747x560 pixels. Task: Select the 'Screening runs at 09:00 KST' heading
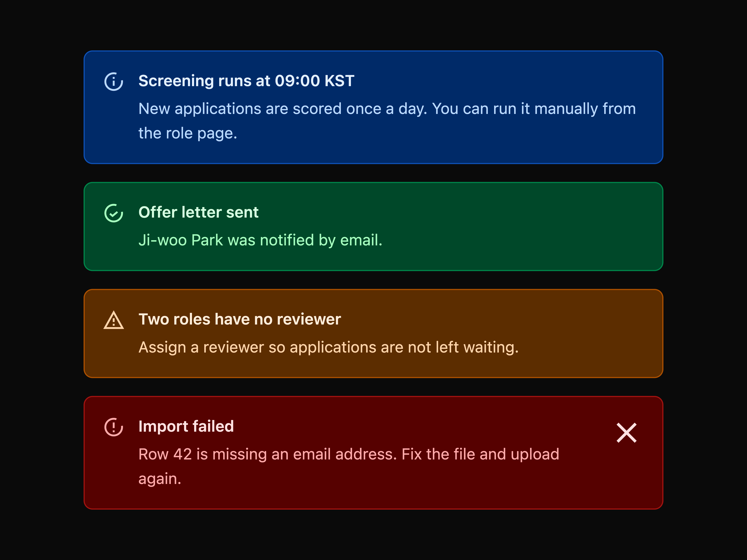pyautogui.click(x=246, y=81)
